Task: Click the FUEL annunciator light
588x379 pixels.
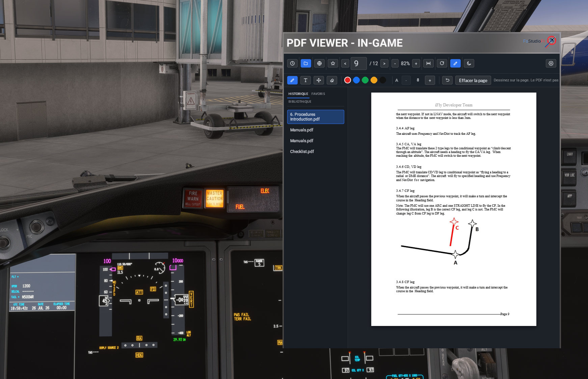Action: 240,207
